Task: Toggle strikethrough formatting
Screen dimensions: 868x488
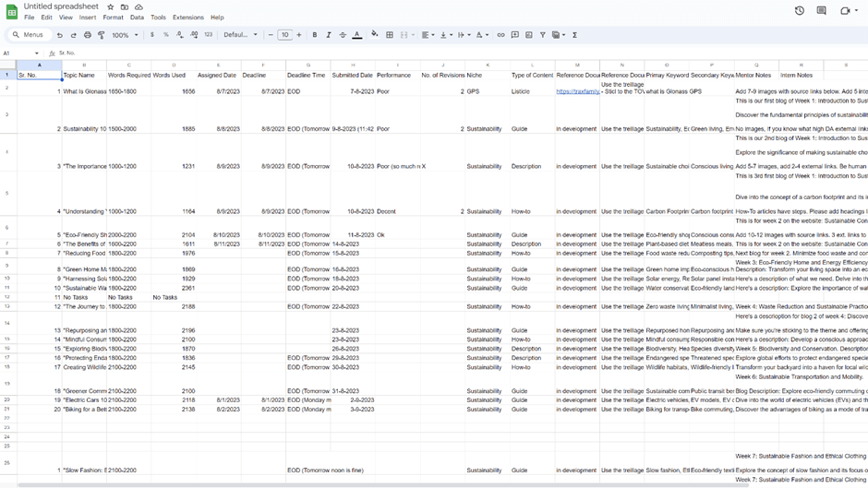Action: click(x=343, y=35)
